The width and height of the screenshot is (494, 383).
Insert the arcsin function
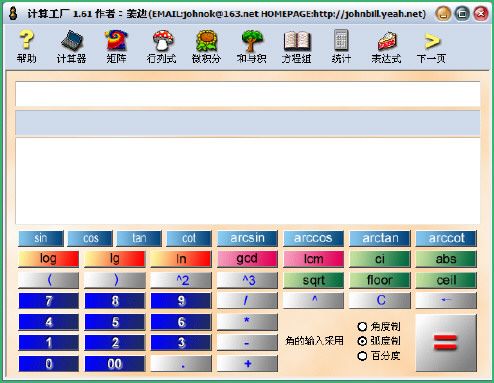(x=247, y=238)
